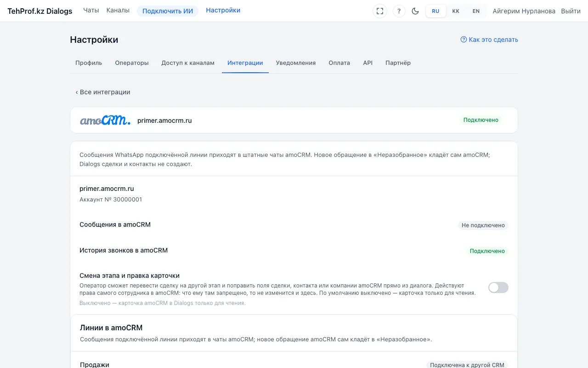Switch to dark mode moon icon
This screenshot has width=588, height=368.
click(x=415, y=11)
